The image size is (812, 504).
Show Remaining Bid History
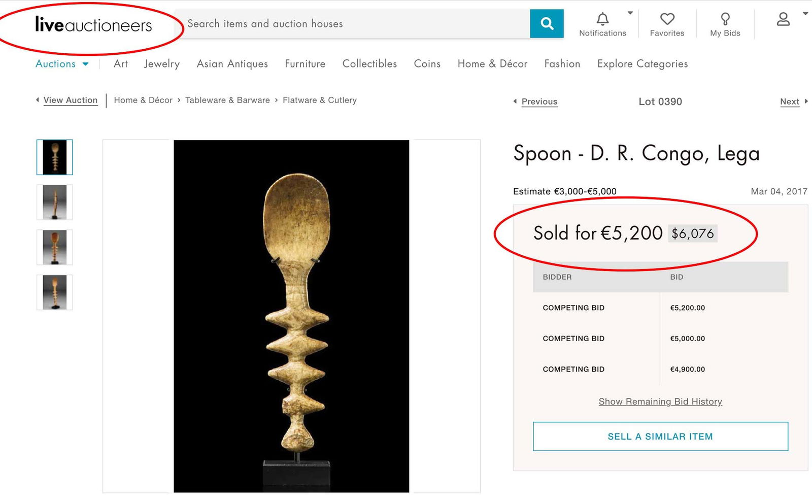pos(660,401)
